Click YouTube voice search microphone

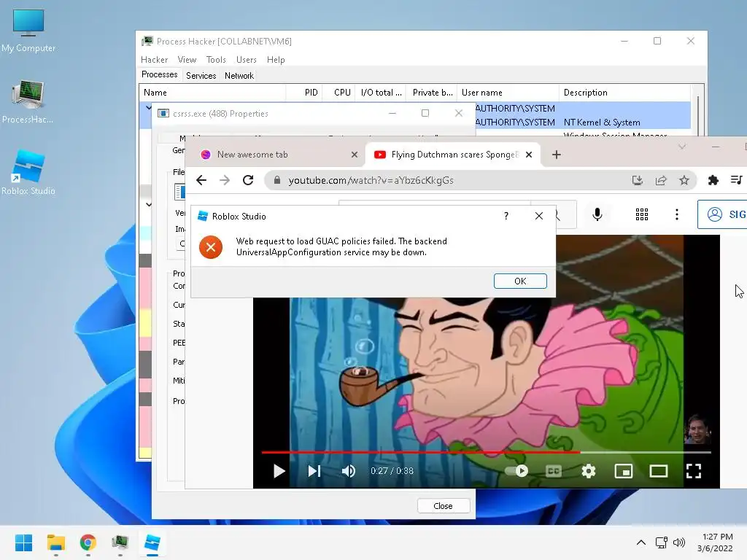[x=597, y=214]
